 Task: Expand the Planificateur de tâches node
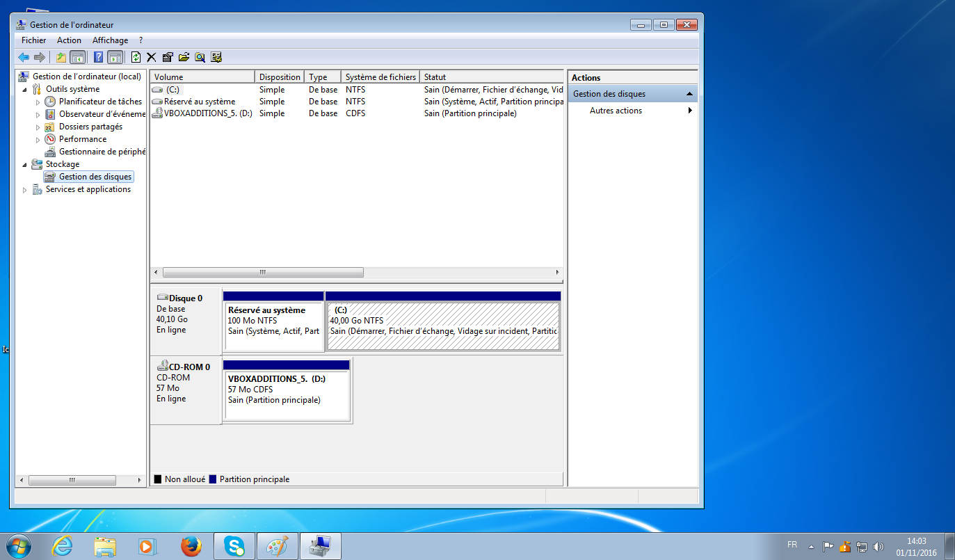click(x=38, y=102)
